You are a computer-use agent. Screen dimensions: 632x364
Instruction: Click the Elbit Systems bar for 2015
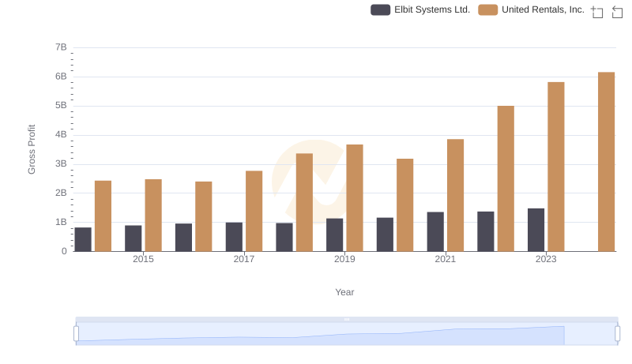[x=133, y=238]
